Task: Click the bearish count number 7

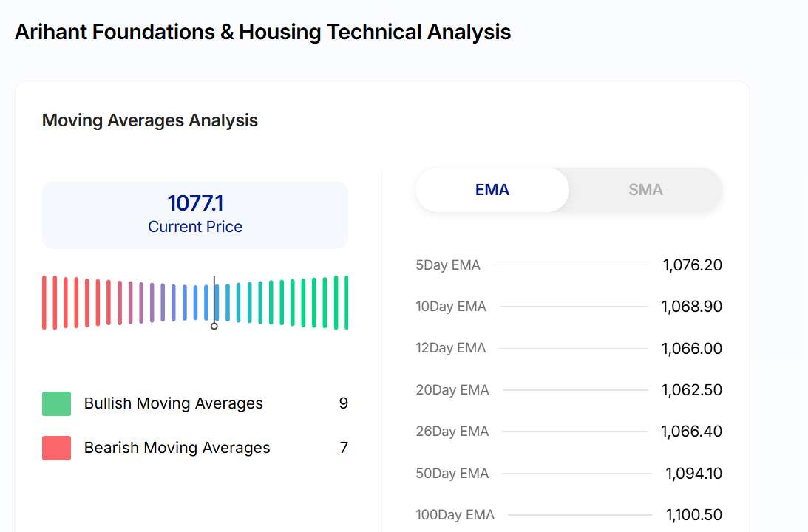Action: click(x=343, y=448)
